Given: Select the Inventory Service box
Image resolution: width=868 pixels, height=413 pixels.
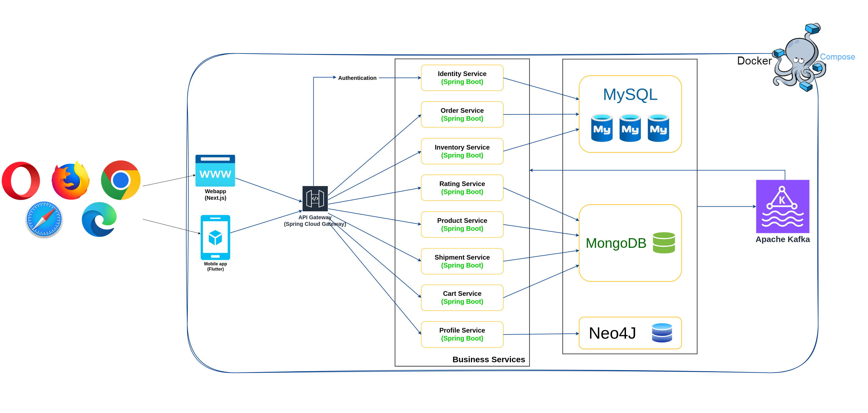Looking at the screenshot, I should point(462,151).
